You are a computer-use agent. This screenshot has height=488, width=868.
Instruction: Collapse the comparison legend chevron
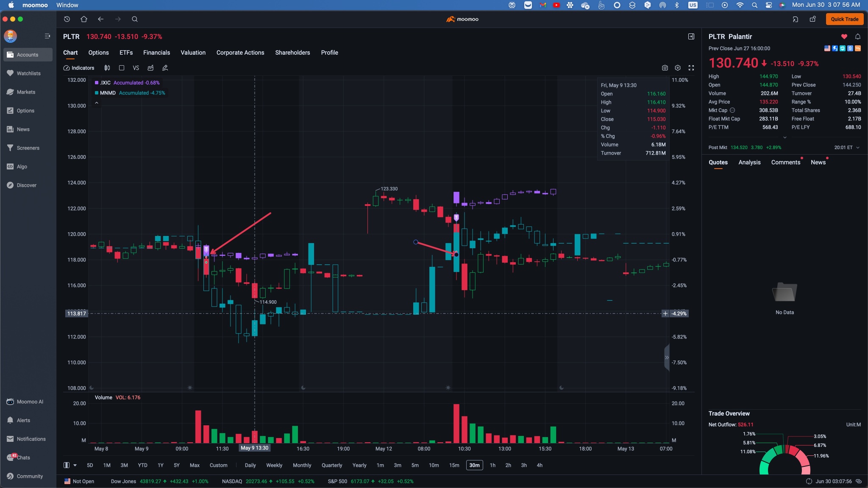[97, 103]
